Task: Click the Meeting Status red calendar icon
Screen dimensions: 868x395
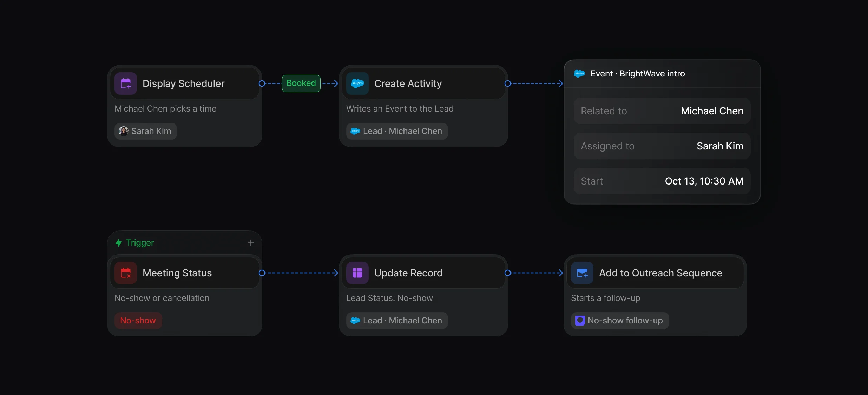Action: pos(126,273)
